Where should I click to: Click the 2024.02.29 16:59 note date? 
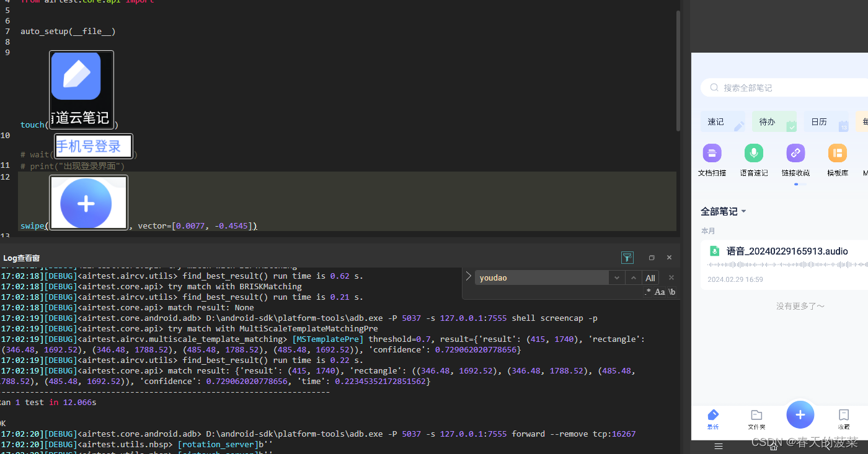(x=735, y=279)
